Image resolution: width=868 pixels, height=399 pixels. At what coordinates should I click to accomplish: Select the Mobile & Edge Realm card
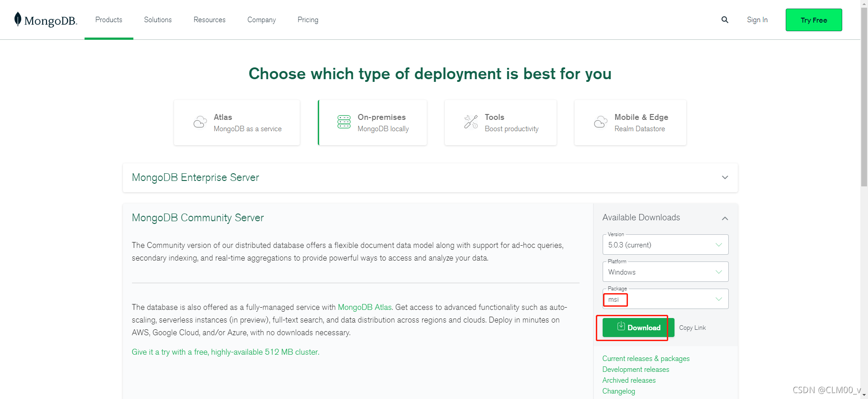click(x=630, y=123)
